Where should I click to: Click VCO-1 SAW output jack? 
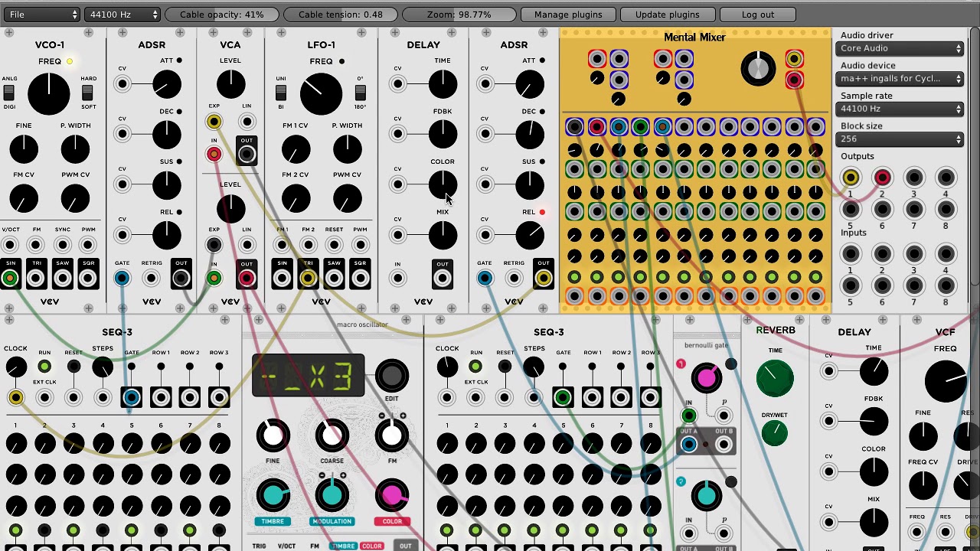click(x=63, y=279)
